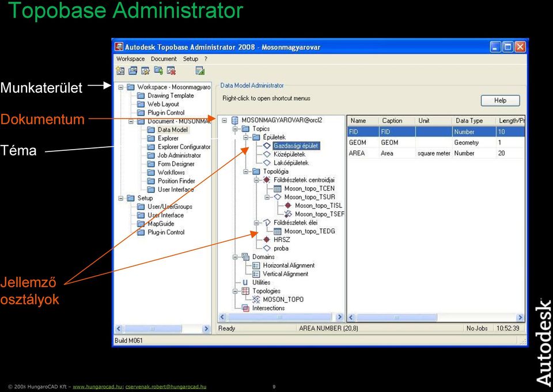Click the red point icon beside Moson_topo_TISL
This screenshot has width=553, height=392.
tap(288, 205)
